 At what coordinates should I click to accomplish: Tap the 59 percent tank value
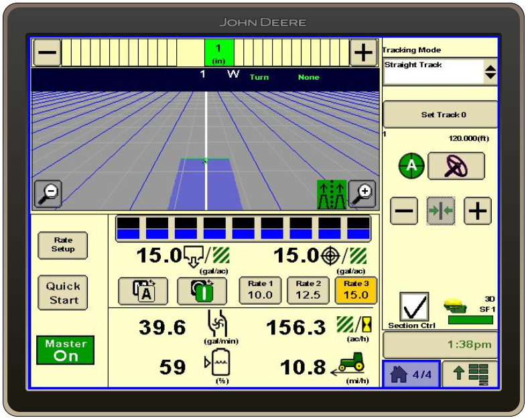pos(172,367)
